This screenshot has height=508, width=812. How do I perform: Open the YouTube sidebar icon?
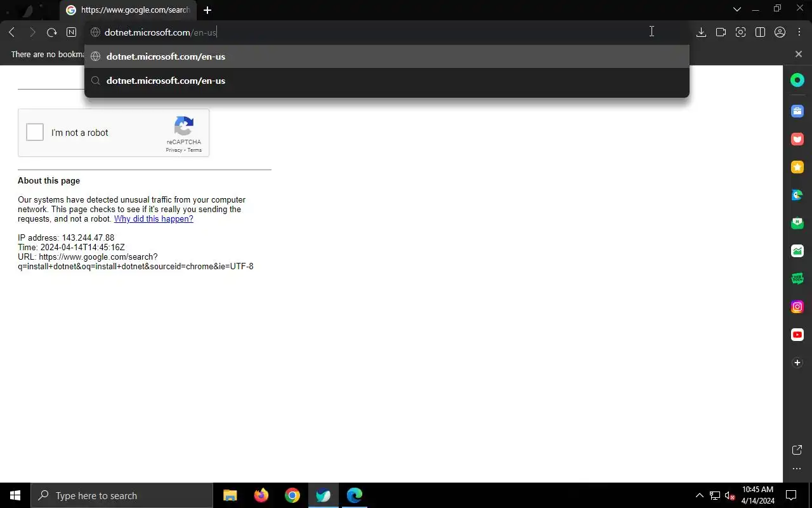click(797, 335)
